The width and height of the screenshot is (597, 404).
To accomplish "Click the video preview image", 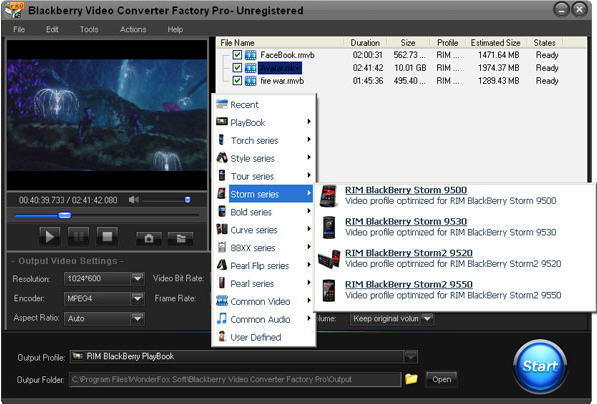I will click(107, 115).
